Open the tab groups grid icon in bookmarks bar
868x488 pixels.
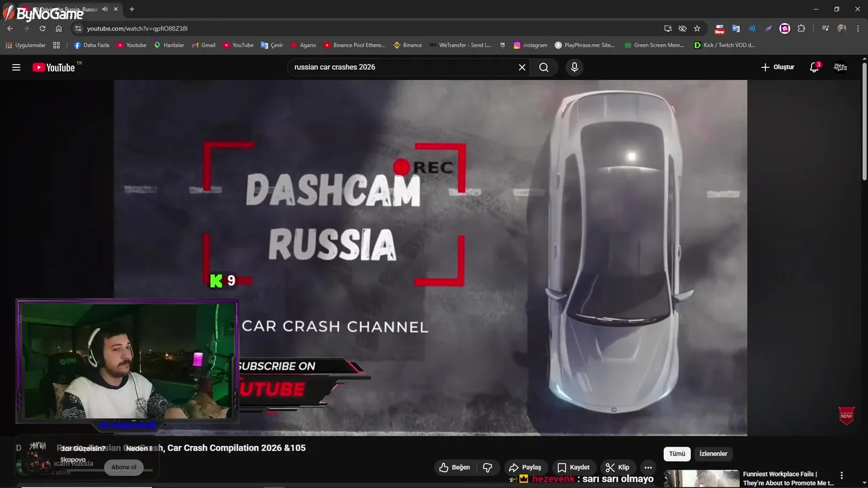pyautogui.click(x=56, y=45)
